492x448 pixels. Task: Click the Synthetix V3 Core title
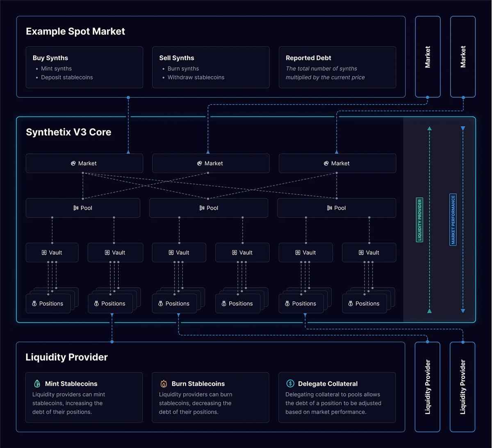pyautogui.click(x=68, y=132)
